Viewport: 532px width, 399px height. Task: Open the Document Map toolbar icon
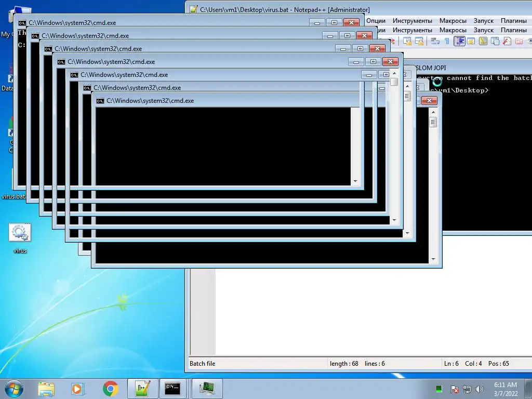pyautogui.click(x=483, y=42)
